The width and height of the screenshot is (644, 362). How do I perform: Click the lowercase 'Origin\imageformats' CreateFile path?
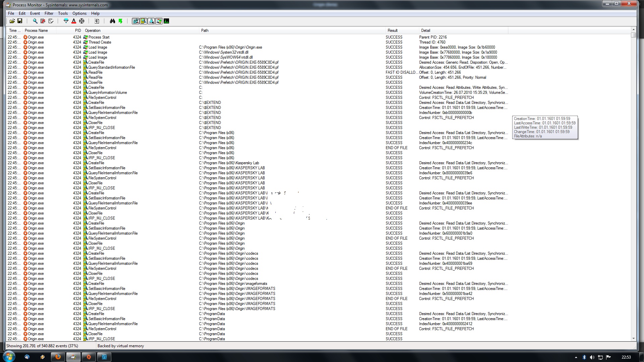tap(233, 284)
